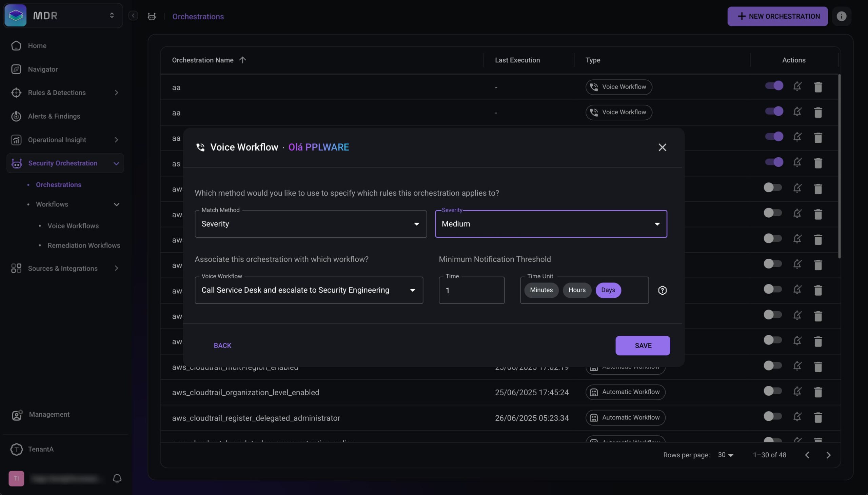Screen dimensions: 868x495
Task: Click the table's vertical scrollbar
Action: tap(839, 166)
